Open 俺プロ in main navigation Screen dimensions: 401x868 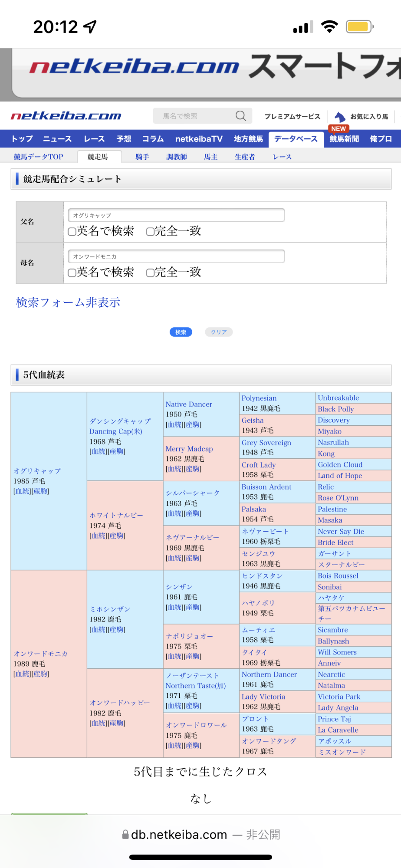point(381,139)
